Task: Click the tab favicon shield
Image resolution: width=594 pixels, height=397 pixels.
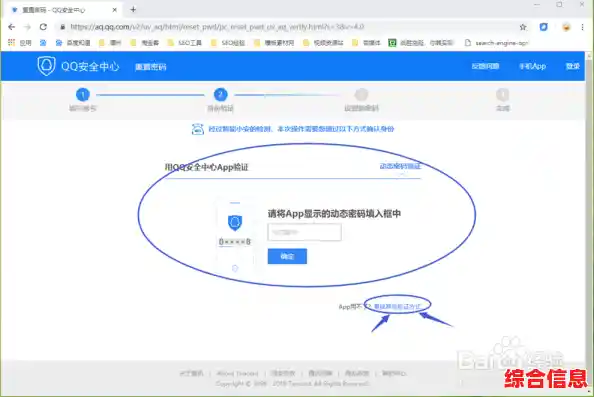Action: click(15, 10)
